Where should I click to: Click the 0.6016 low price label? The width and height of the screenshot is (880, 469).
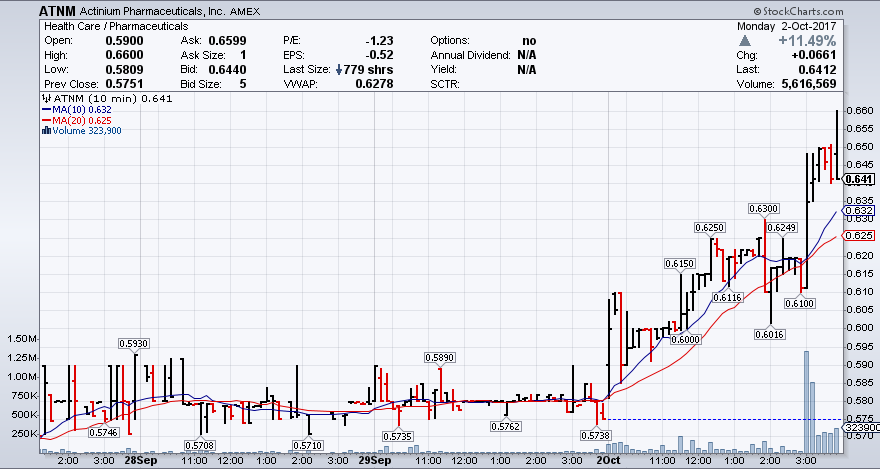(x=768, y=335)
